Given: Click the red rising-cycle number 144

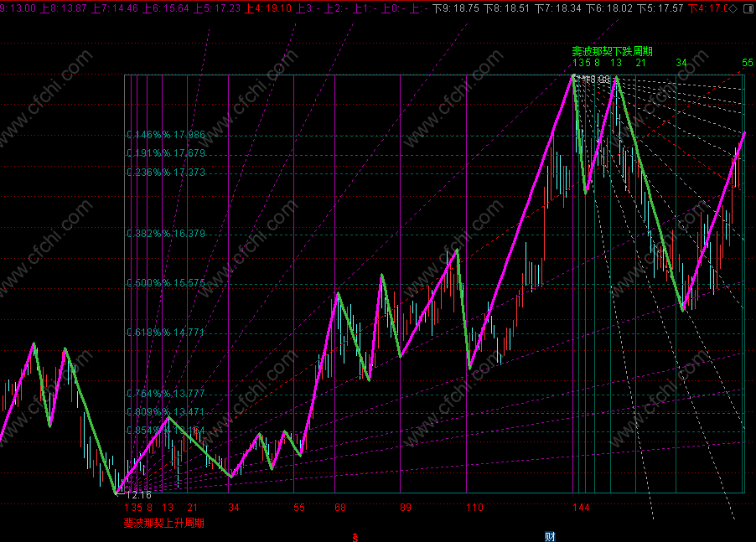Looking at the screenshot, I should [582, 508].
